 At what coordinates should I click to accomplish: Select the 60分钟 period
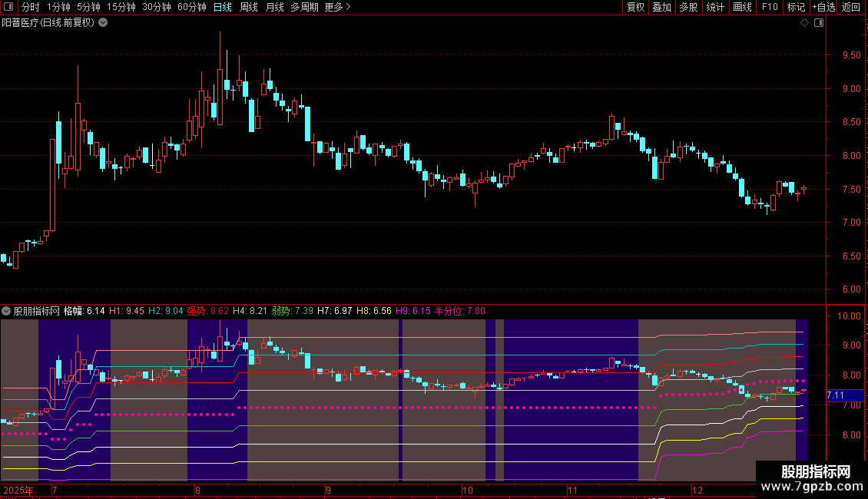point(191,7)
